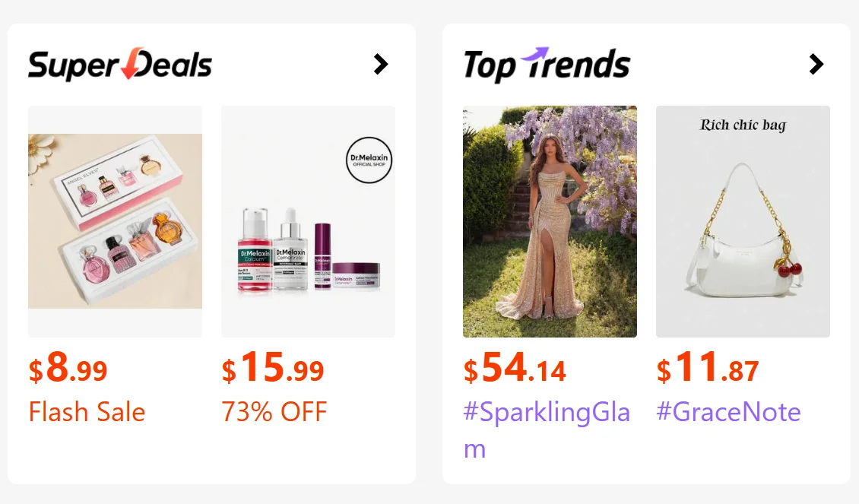The image size is (859, 504).
Task: Expand Top Trends with the arrow chevron
Action: click(816, 65)
